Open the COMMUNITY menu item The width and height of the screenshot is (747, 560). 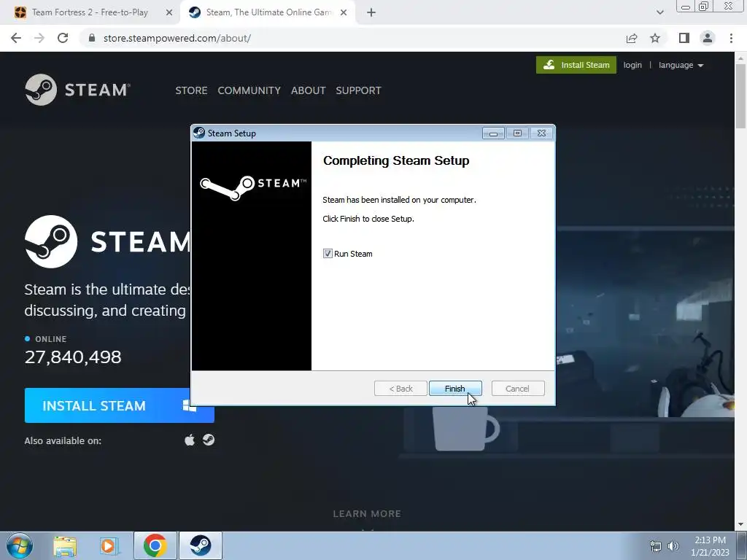click(x=249, y=90)
